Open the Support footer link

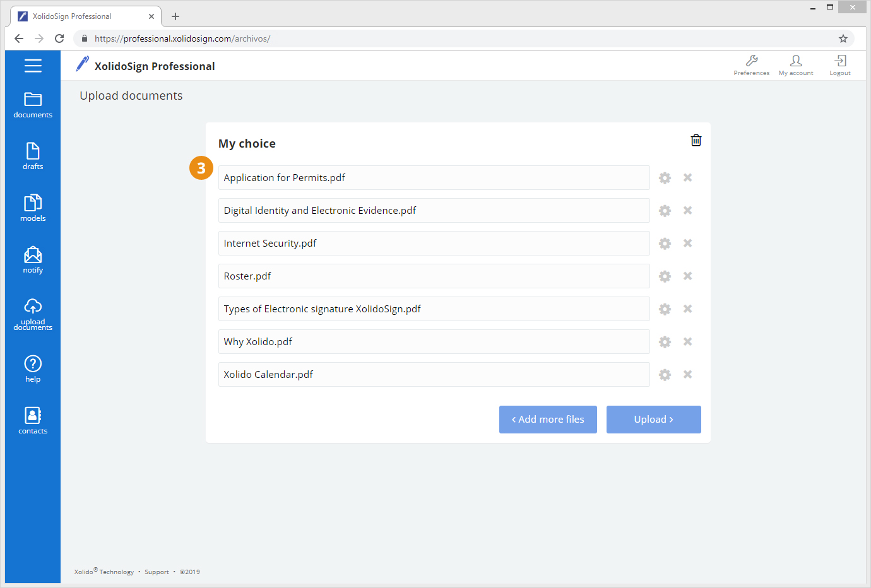tap(157, 572)
